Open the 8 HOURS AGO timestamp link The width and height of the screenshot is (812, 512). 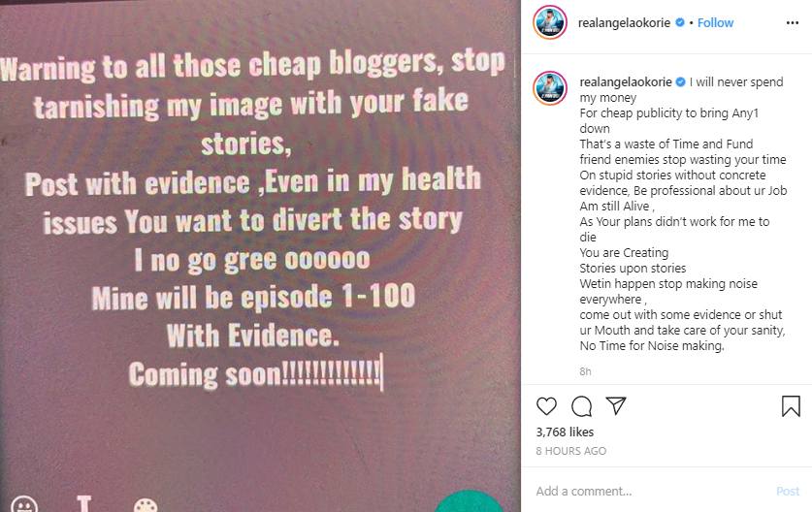click(x=571, y=451)
